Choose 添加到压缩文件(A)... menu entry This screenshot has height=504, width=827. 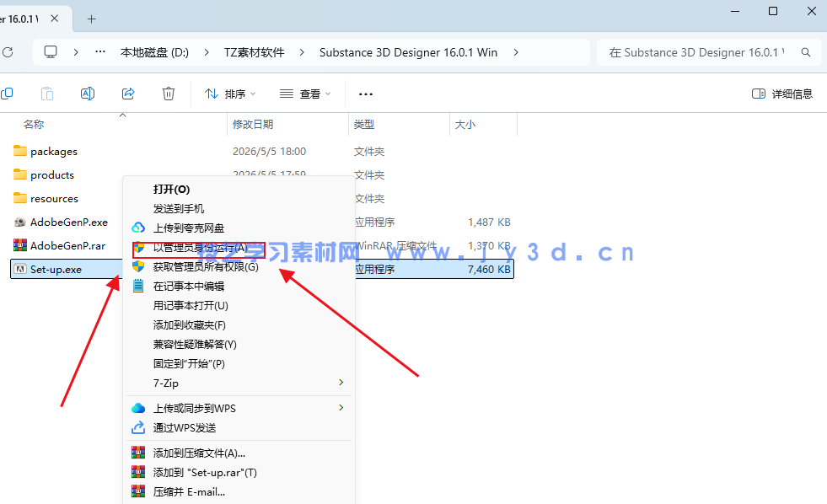pyautogui.click(x=239, y=453)
